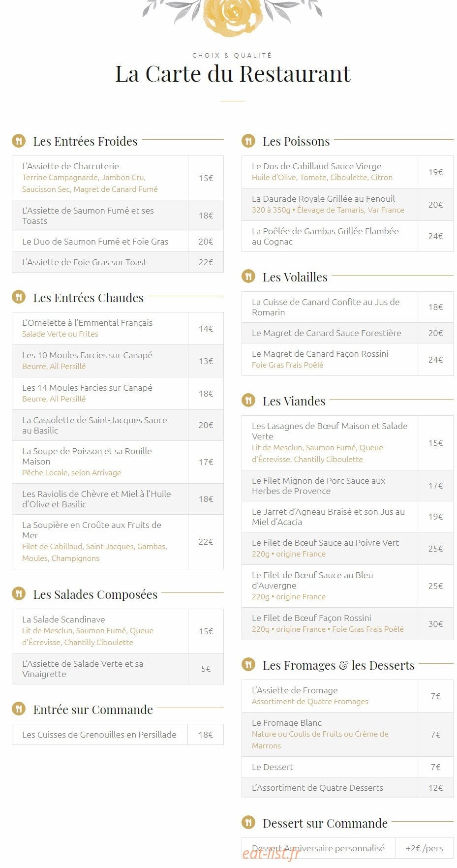Open the eat-list.fr watermark link

tap(271, 854)
